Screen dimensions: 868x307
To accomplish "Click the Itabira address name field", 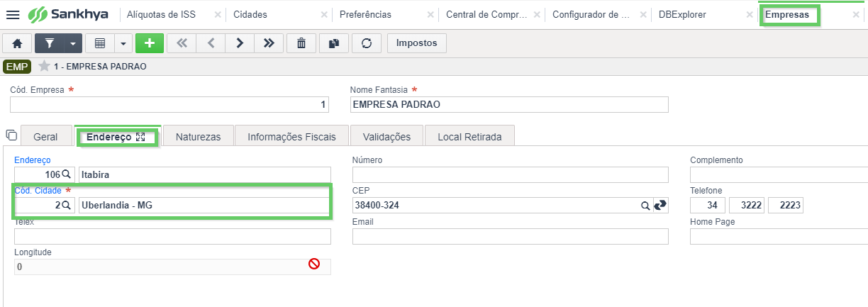I will click(x=205, y=174).
